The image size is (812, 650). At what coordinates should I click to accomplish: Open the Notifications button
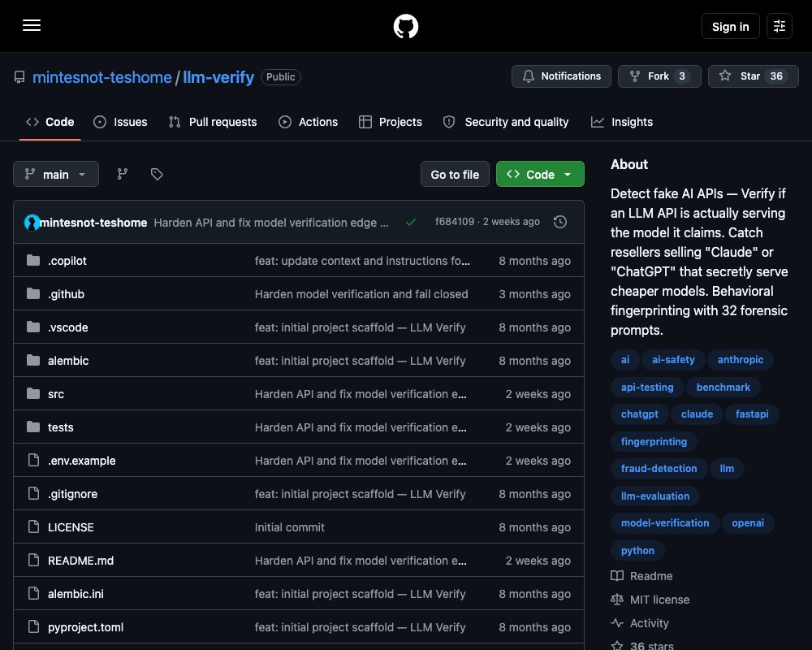[561, 76]
